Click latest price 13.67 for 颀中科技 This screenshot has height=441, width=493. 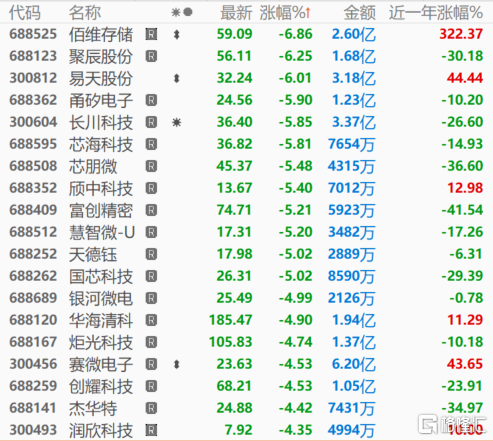pos(234,188)
